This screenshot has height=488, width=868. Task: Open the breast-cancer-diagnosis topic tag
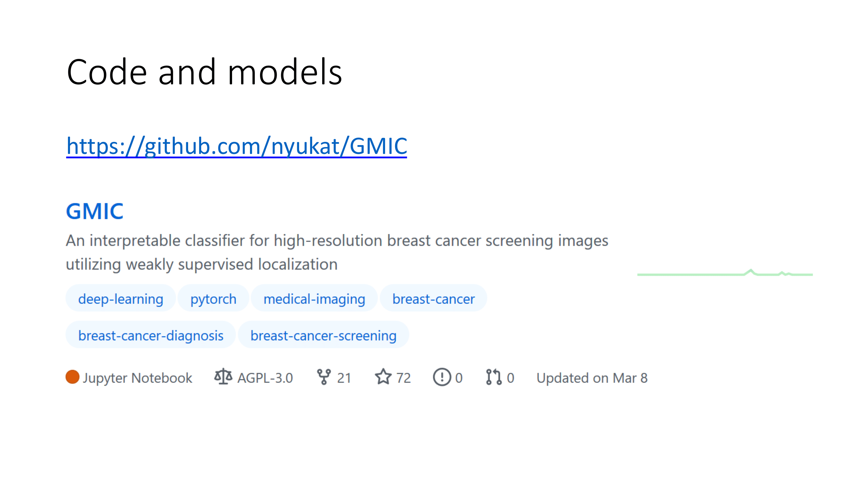click(x=151, y=335)
